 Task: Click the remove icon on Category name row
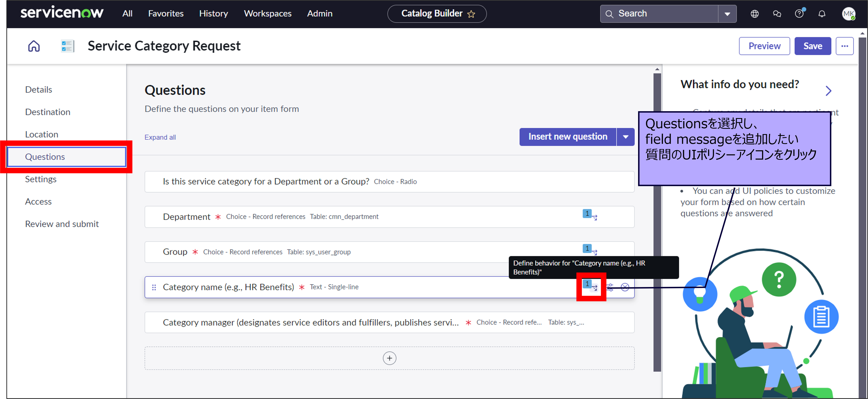[625, 287]
